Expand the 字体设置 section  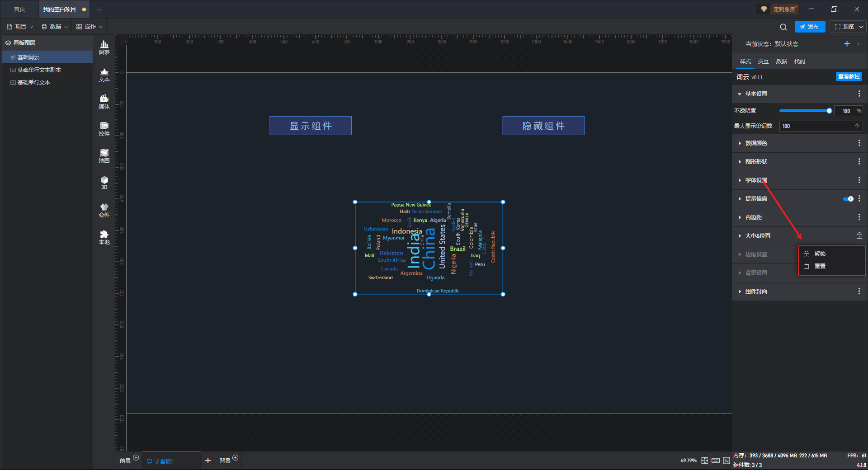coord(756,180)
